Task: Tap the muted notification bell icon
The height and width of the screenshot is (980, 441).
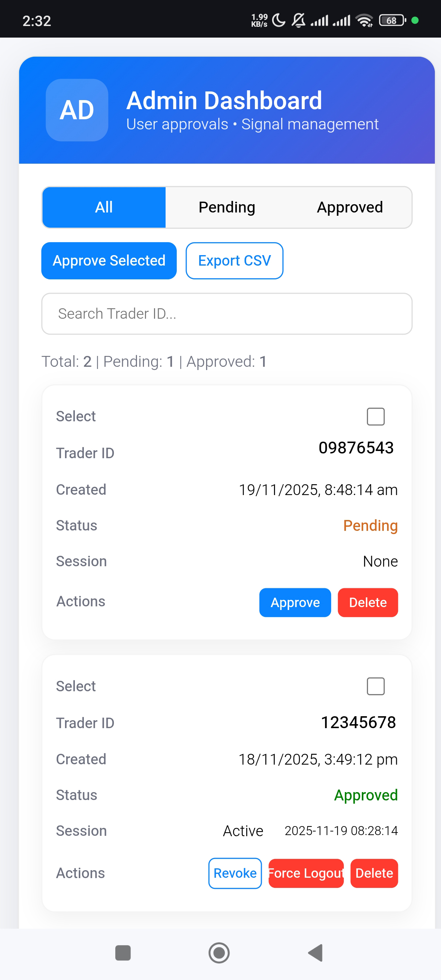Action: [x=299, y=21]
